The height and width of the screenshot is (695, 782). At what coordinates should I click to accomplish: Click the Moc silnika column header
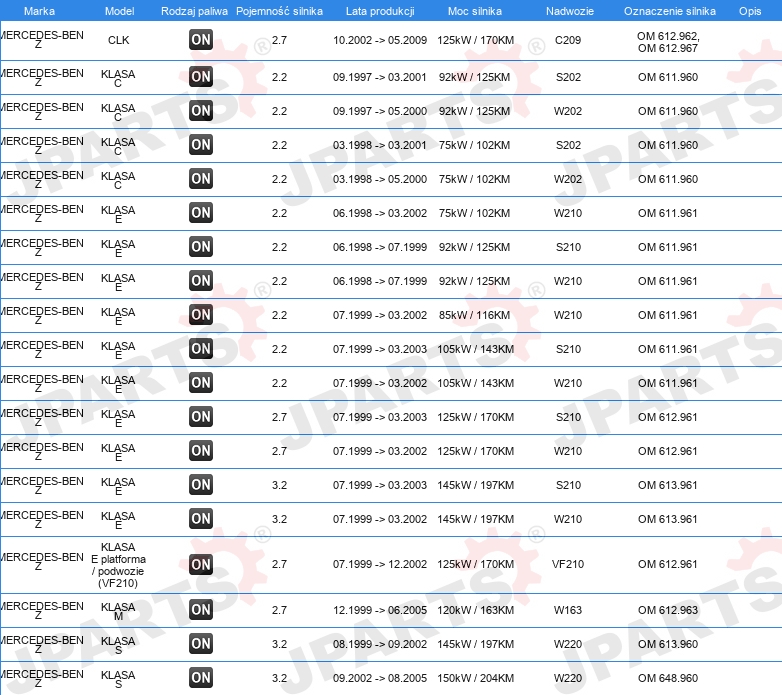(475, 11)
